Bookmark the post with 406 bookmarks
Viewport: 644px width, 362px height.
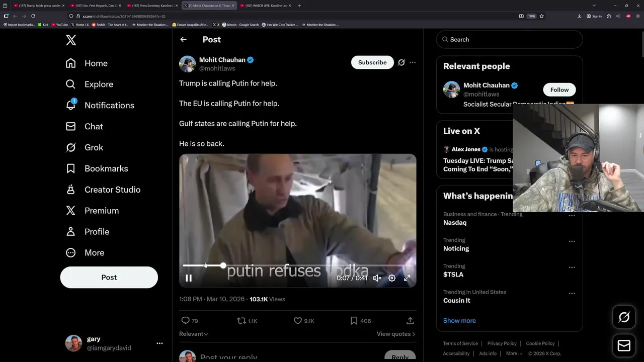click(361, 321)
